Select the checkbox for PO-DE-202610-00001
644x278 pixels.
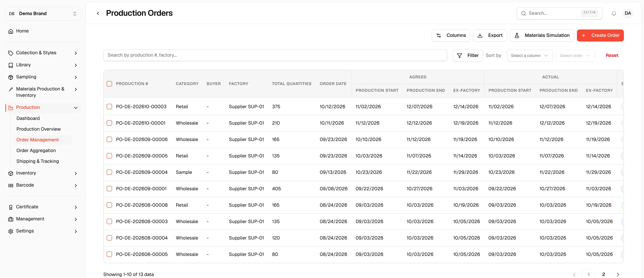click(109, 123)
